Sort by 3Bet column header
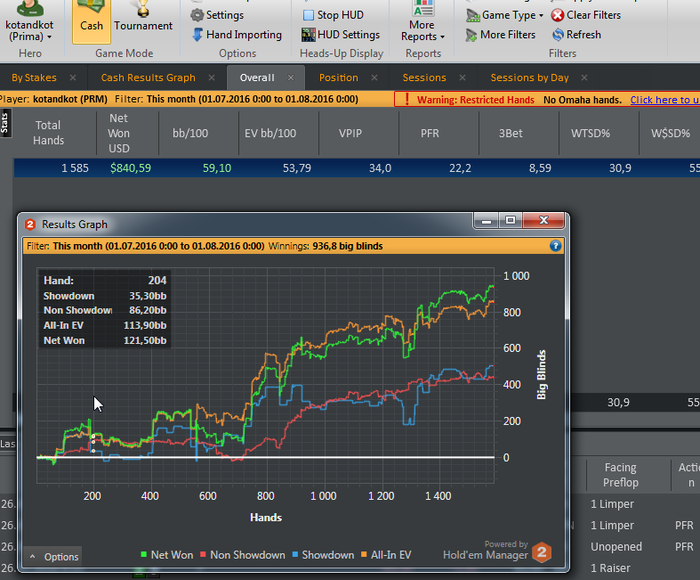The width and height of the screenshot is (700, 580). tap(510, 133)
